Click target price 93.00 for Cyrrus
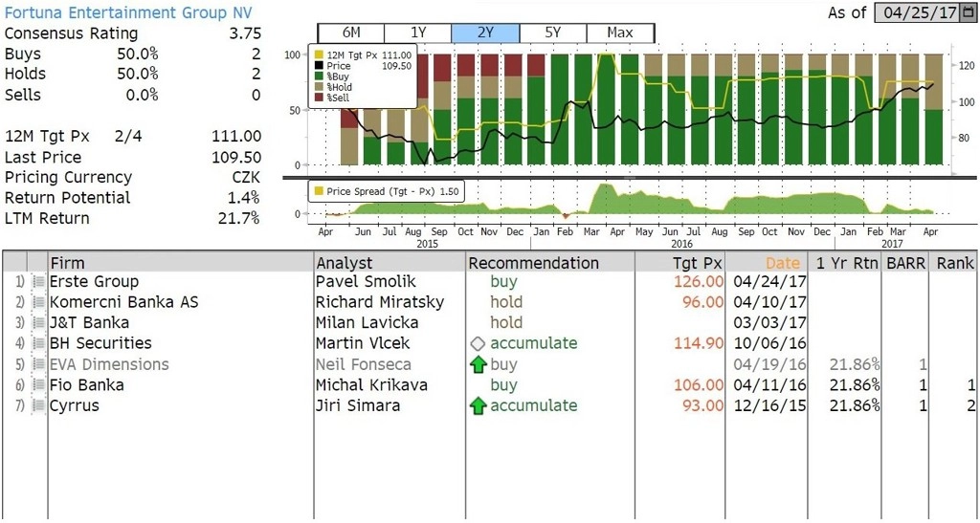The height and width of the screenshot is (523, 980). tap(703, 405)
